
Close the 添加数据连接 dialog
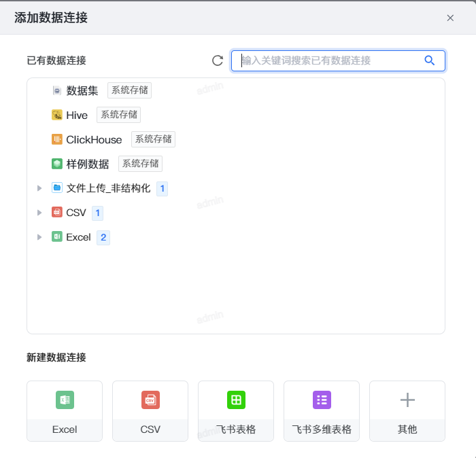pyautogui.click(x=450, y=18)
